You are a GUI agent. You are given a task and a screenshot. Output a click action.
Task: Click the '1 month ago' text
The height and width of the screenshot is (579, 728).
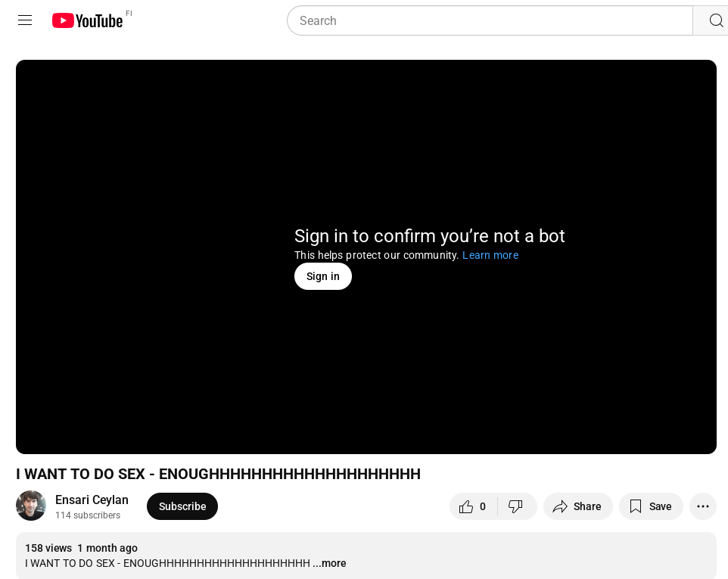(x=107, y=548)
